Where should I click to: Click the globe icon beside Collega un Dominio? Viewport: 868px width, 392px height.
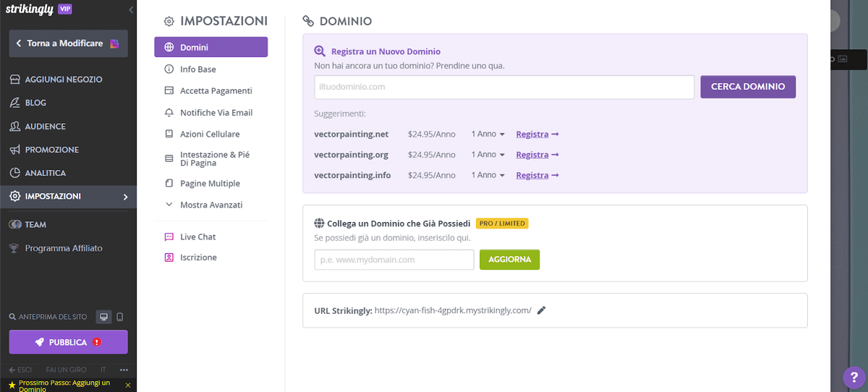click(x=319, y=223)
